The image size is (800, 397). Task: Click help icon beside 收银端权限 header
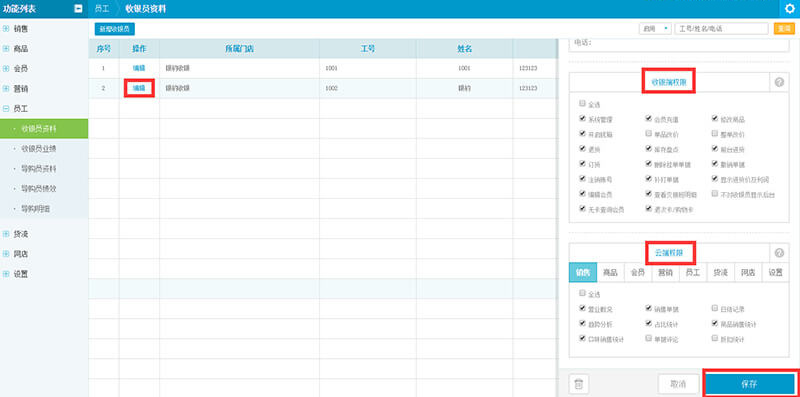[x=779, y=82]
